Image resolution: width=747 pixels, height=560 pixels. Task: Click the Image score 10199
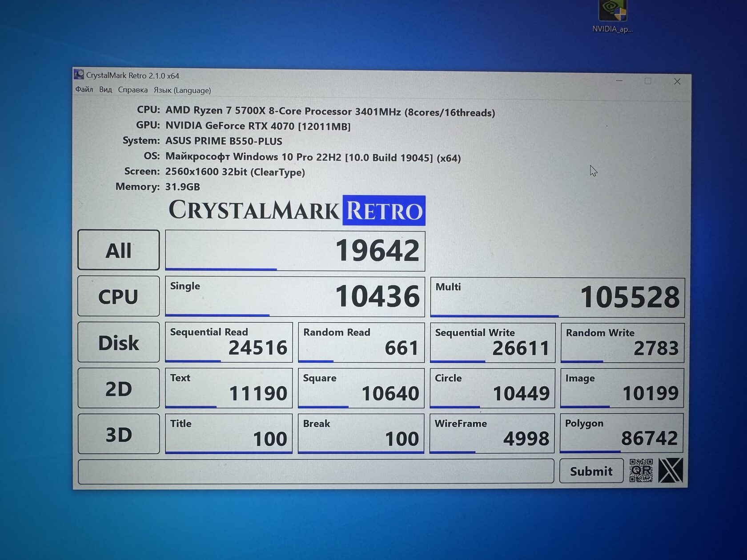622,388
